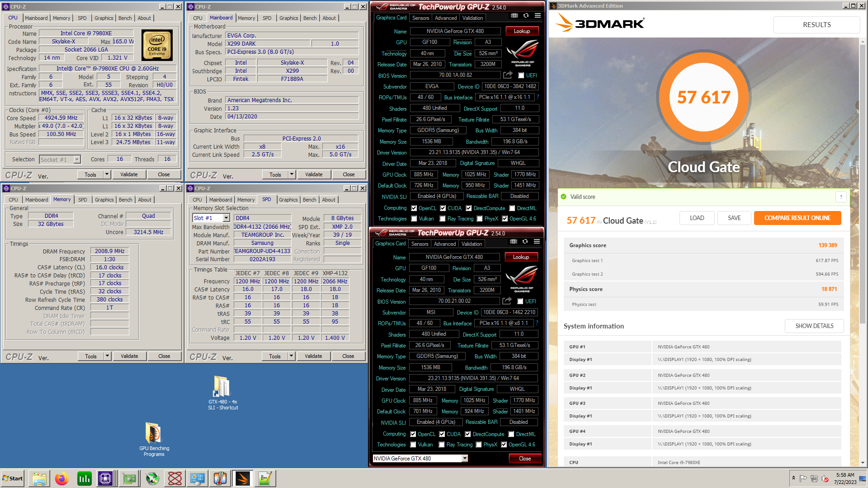Click Validate in the CPU-Z CPU window
This screenshot has width=868, height=488.
click(129, 174)
